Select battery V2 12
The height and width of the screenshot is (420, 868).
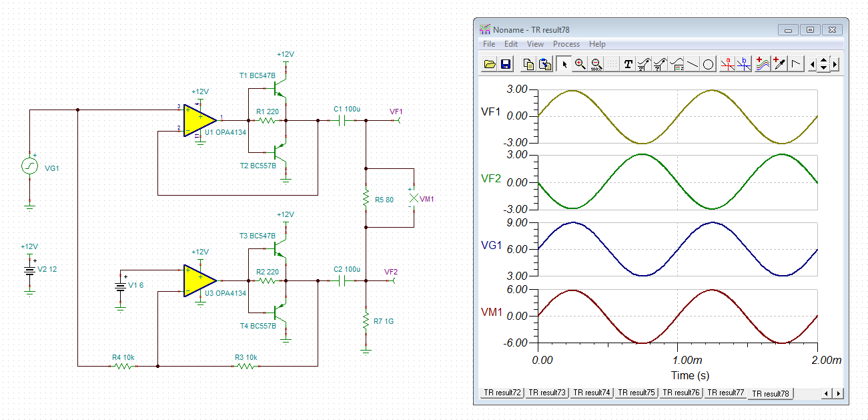[29, 270]
